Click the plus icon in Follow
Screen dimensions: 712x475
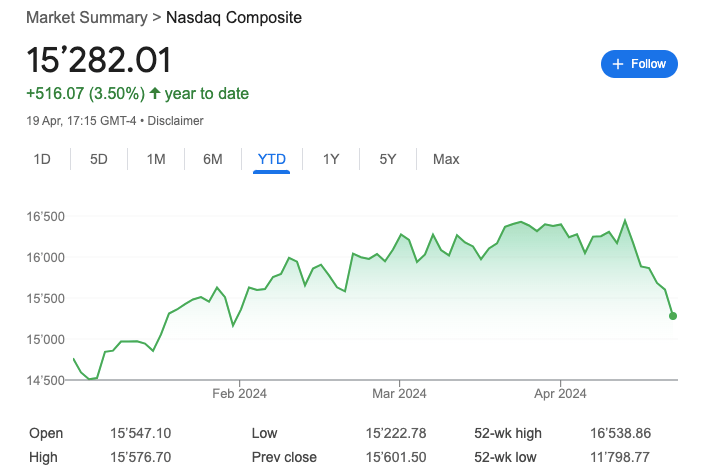pos(618,64)
